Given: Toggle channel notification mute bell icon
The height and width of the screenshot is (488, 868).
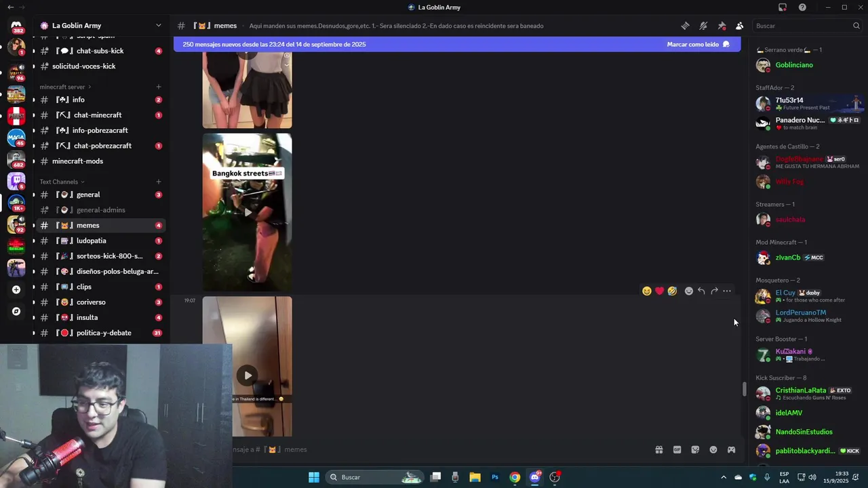Looking at the screenshot, I should [x=703, y=26].
